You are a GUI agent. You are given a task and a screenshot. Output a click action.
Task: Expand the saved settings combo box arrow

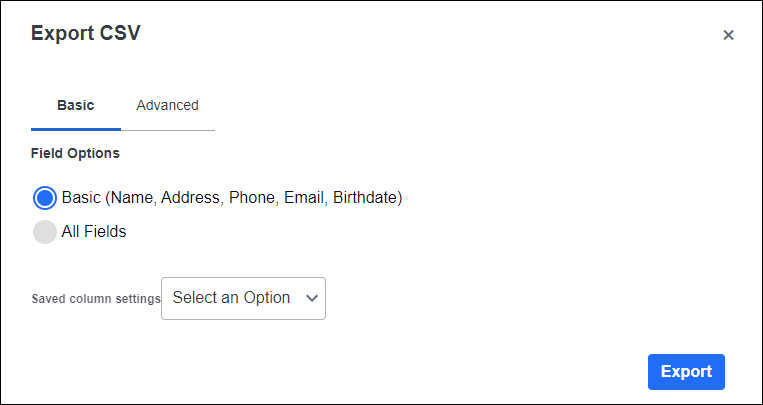click(x=311, y=298)
